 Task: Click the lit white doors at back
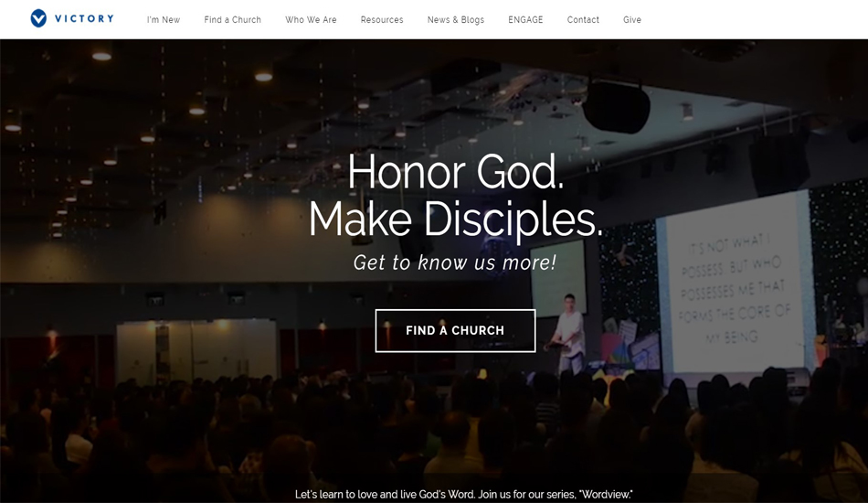pos(196,350)
